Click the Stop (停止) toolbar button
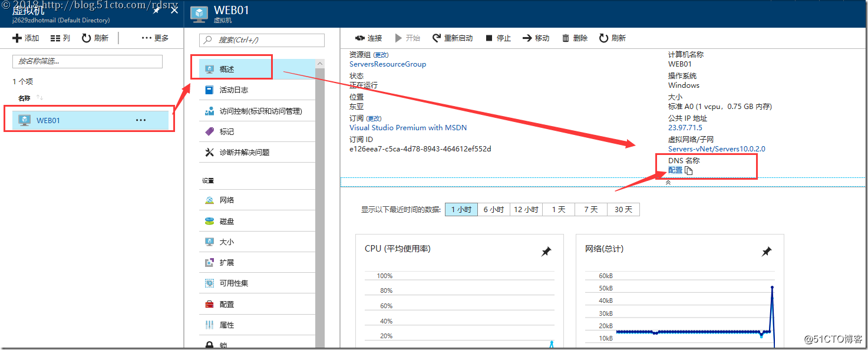868x350 pixels. pos(497,38)
